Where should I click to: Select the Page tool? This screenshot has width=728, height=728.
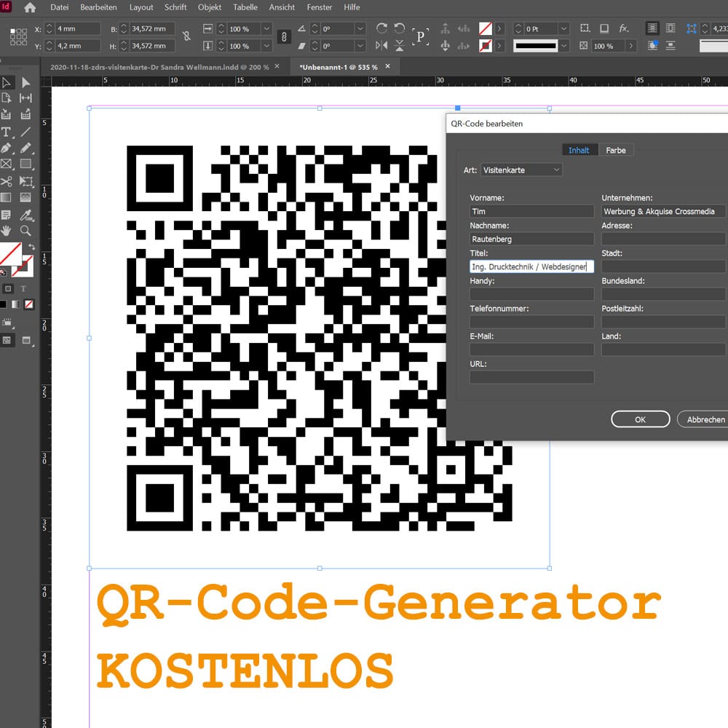[x=7, y=98]
